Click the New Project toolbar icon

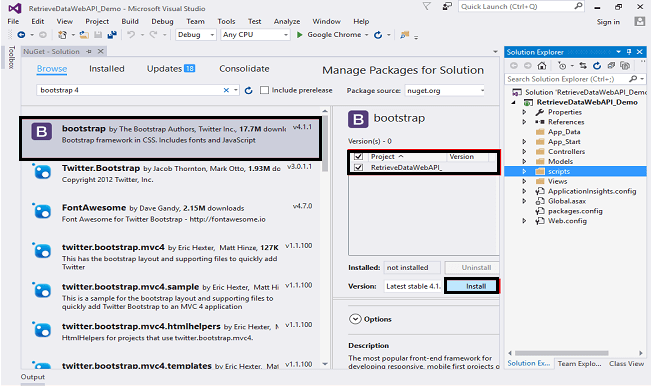pos(62,35)
